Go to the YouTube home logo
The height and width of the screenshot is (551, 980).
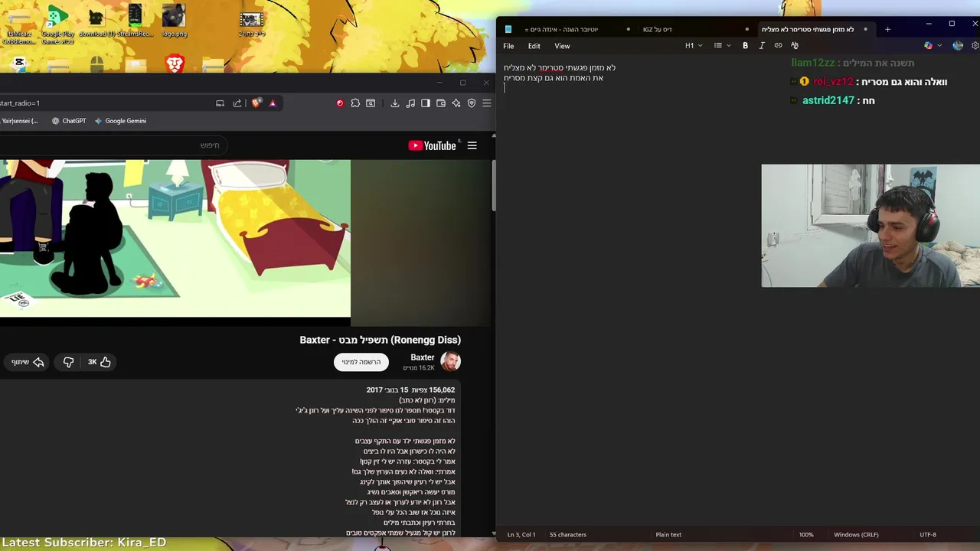point(433,145)
